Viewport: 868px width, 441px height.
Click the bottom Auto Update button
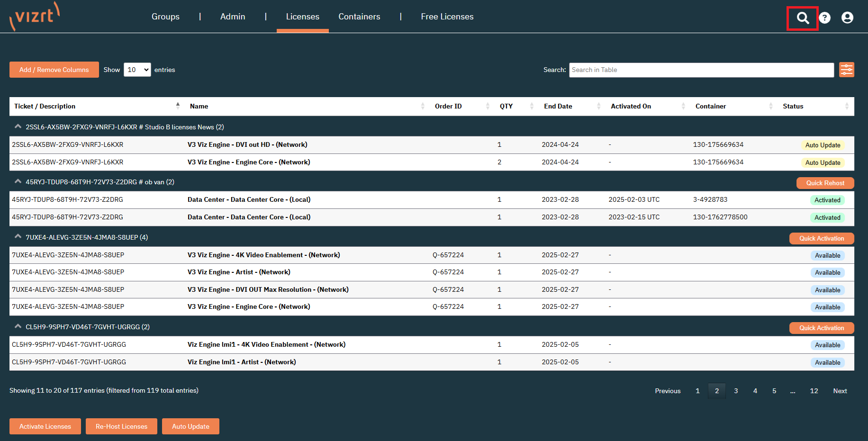[x=190, y=426]
